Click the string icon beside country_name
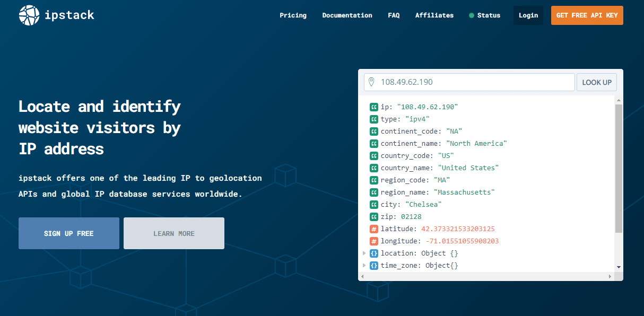This screenshot has width=644, height=316. (x=374, y=168)
